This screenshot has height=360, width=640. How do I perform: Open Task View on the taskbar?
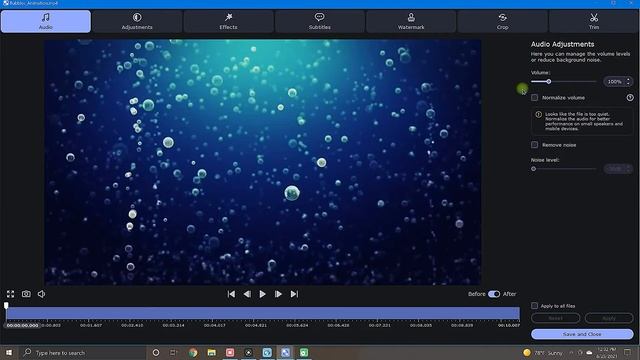[x=174, y=352]
